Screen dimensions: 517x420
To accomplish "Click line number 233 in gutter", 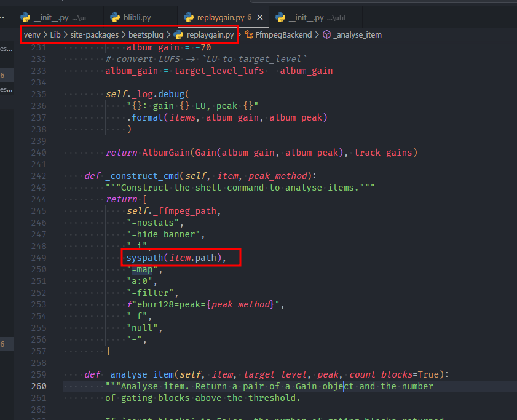I will [39, 71].
